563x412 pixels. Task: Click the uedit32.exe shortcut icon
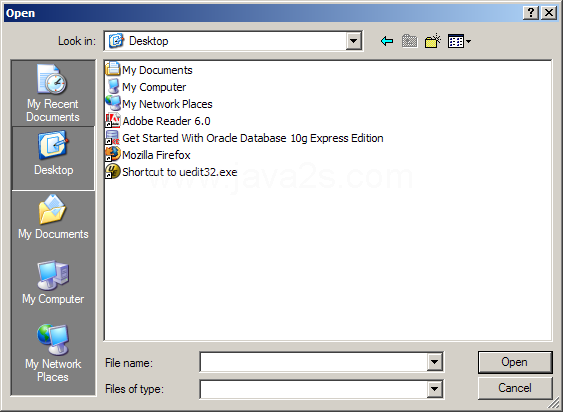coord(113,171)
